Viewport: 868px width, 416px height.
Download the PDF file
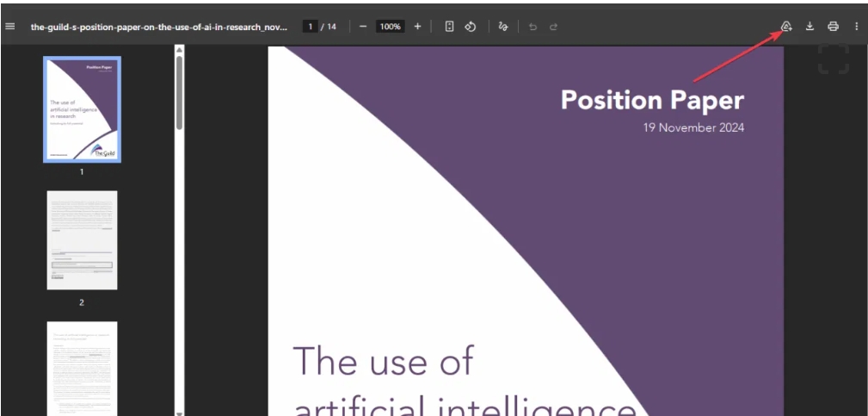[810, 27]
